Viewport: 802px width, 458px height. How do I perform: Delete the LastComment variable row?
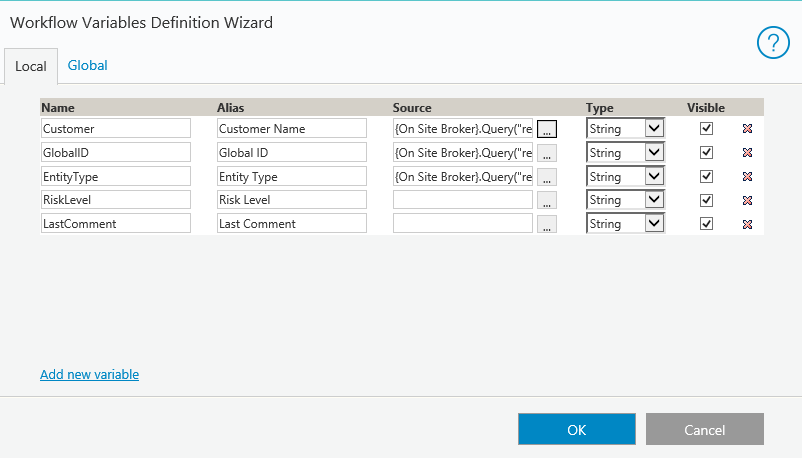coord(747,224)
